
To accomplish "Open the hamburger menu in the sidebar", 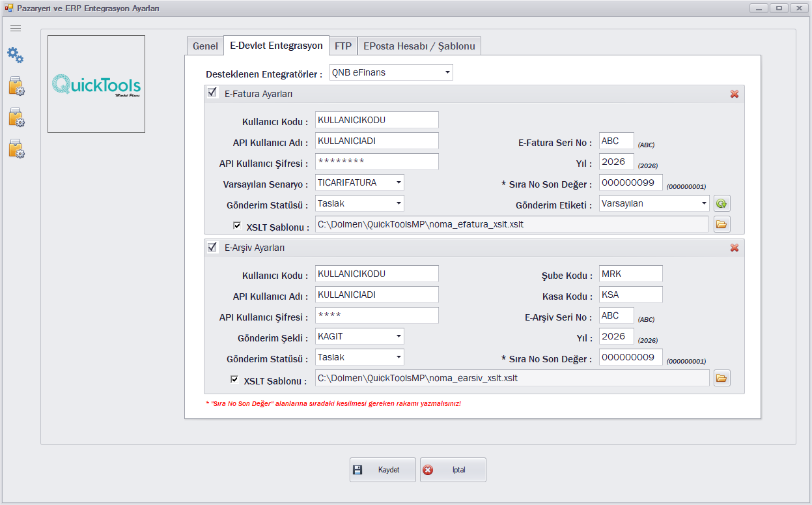I will (x=16, y=28).
